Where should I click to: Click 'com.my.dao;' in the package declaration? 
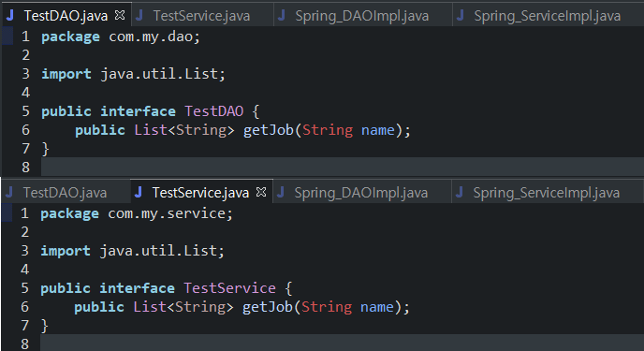154,37
